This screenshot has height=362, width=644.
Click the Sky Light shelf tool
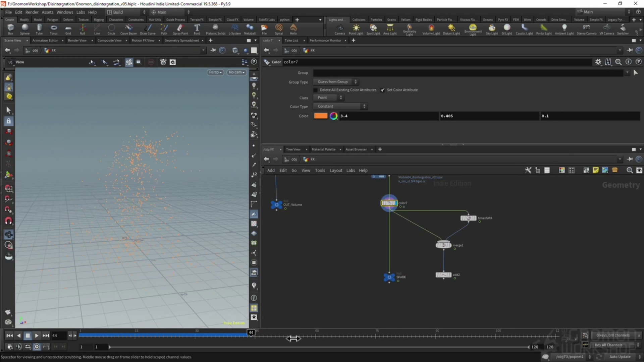coord(492,29)
